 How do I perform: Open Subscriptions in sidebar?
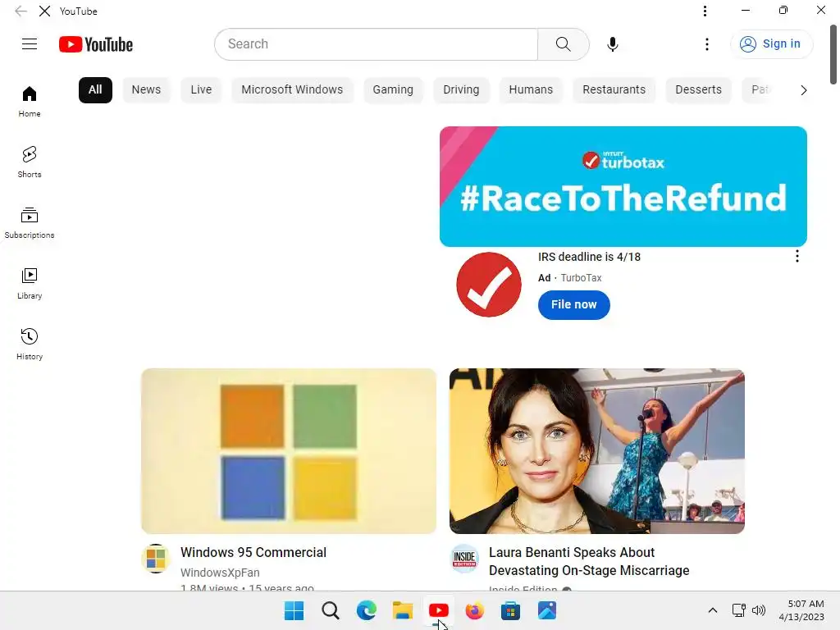tap(30, 222)
